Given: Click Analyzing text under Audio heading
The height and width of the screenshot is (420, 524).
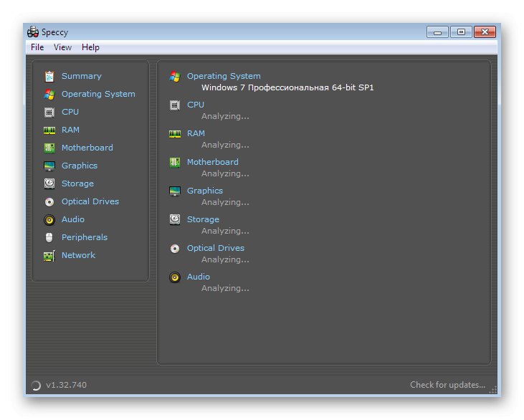Looking at the screenshot, I should 225,289.
